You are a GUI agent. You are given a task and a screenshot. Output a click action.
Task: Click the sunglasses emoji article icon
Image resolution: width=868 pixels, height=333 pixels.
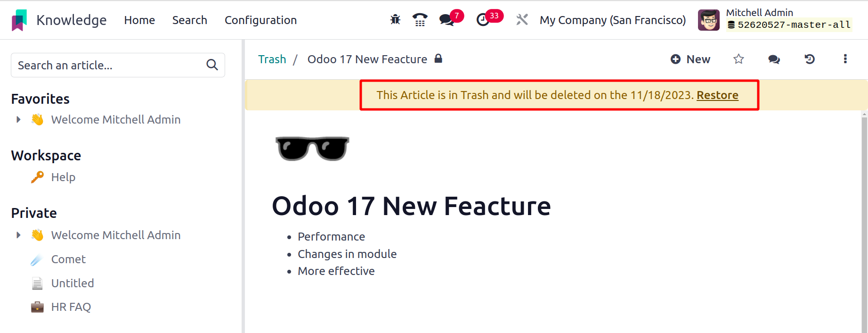[x=312, y=149]
